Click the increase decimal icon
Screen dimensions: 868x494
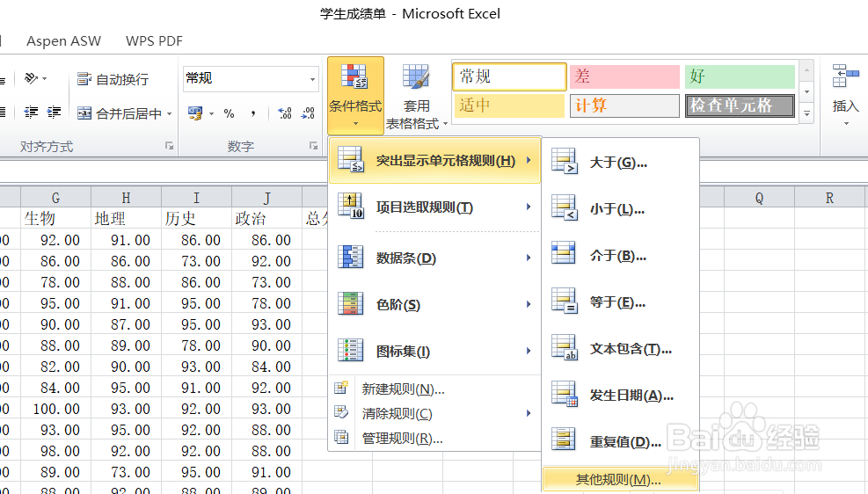pos(285,113)
